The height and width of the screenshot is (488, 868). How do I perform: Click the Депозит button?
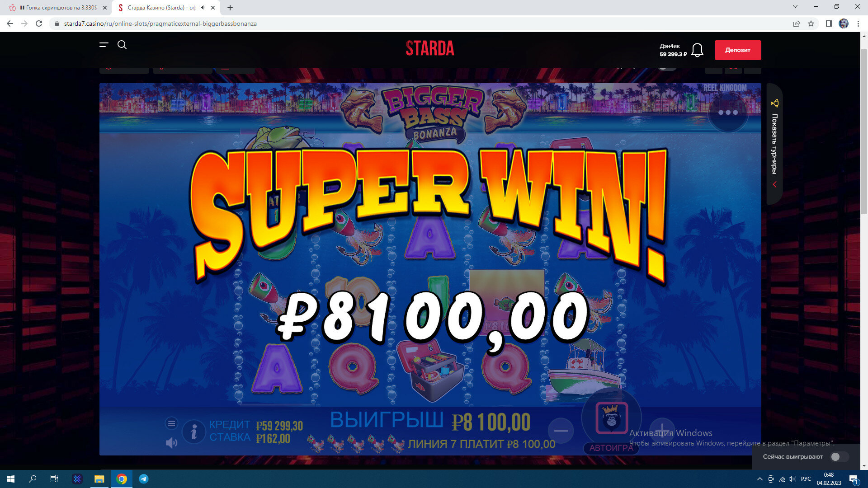click(x=738, y=50)
